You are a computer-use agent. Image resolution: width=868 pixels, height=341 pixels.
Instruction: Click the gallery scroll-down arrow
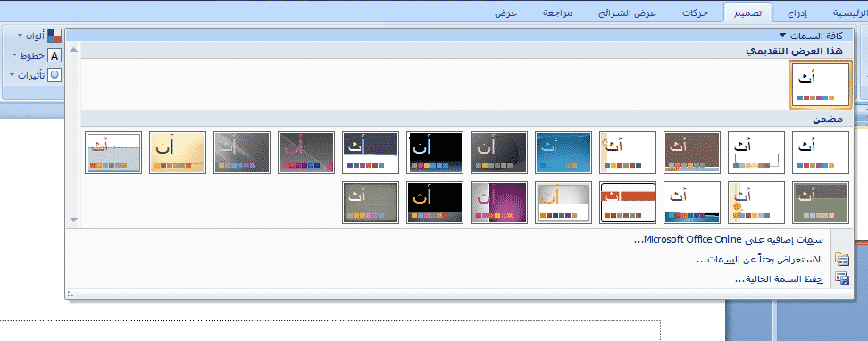tap(73, 220)
